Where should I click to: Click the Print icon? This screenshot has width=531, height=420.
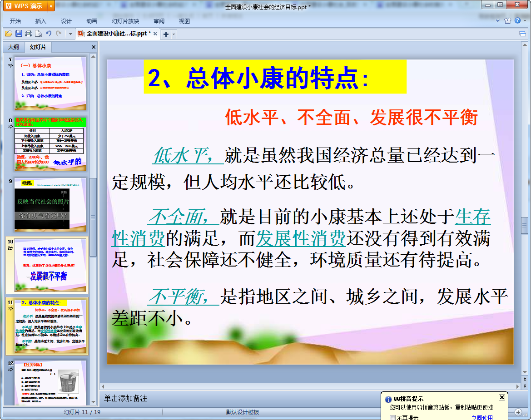coord(29,34)
